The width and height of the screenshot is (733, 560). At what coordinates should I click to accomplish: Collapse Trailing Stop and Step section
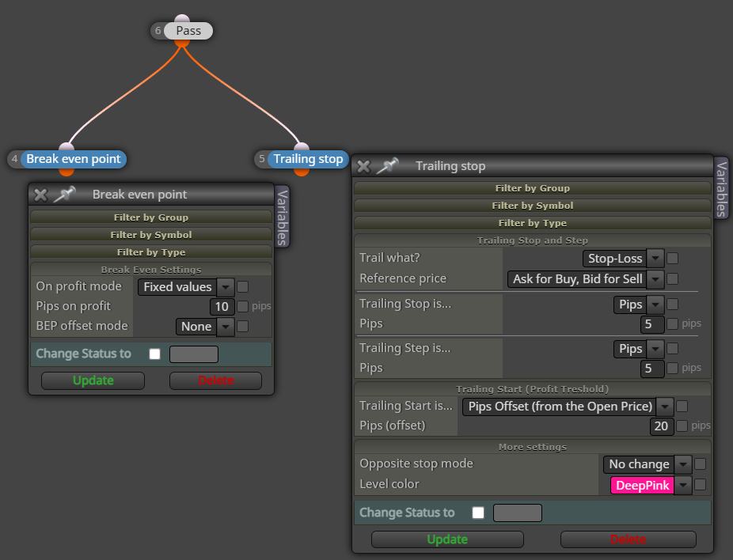[x=533, y=240]
